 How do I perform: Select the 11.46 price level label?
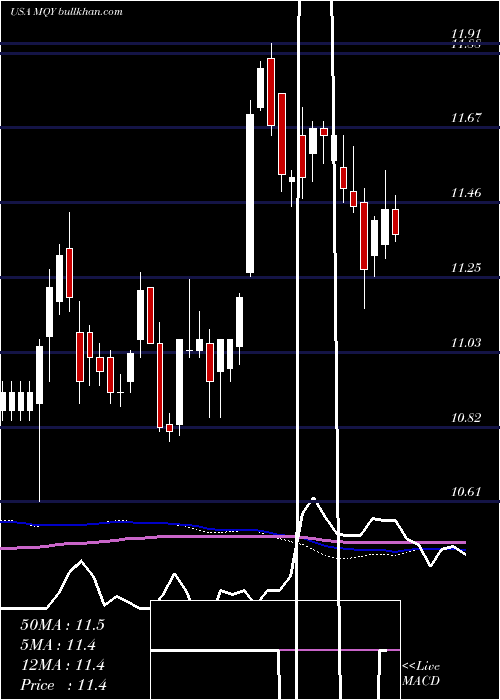466,193
